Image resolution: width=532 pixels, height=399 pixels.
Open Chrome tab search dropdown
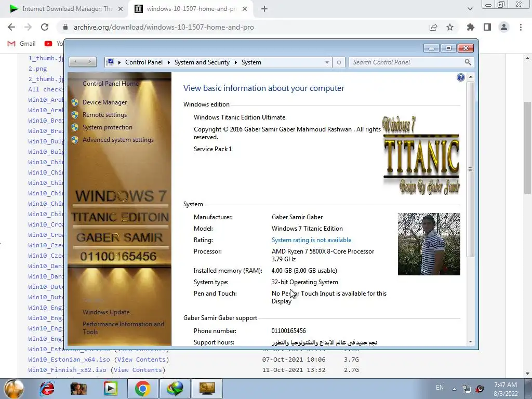coord(470,9)
